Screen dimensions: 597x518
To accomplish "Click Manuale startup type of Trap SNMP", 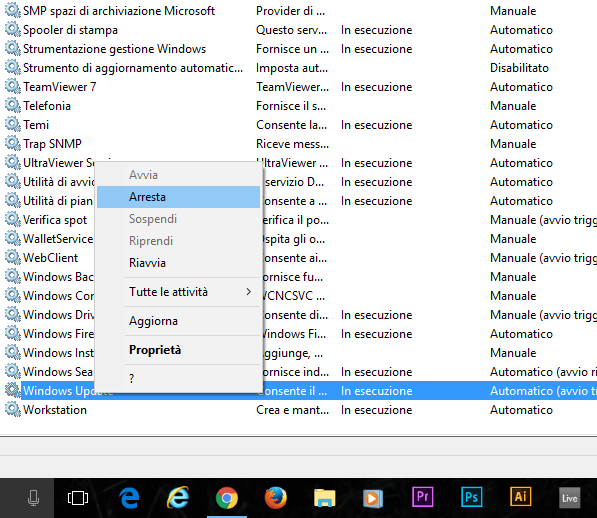I will 513,144.
